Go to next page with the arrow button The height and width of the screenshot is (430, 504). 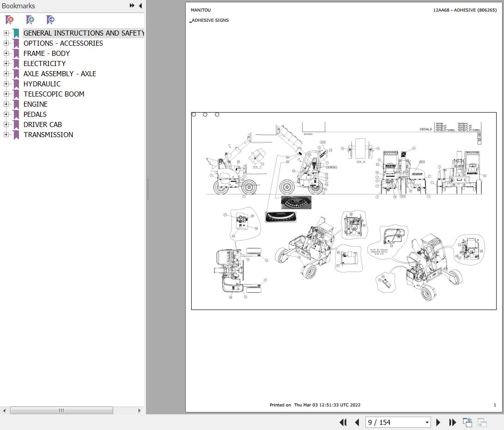coord(438,422)
